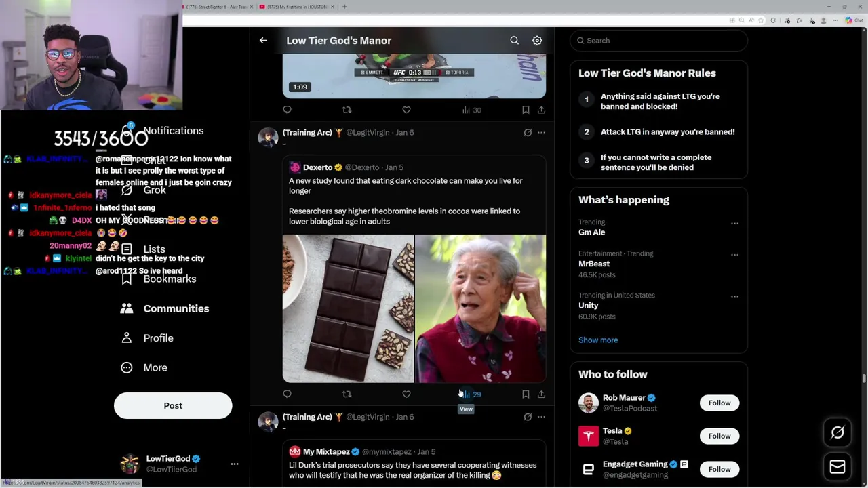Image resolution: width=868 pixels, height=488 pixels.
Task: Click Show more under What's happening
Action: pos(598,340)
